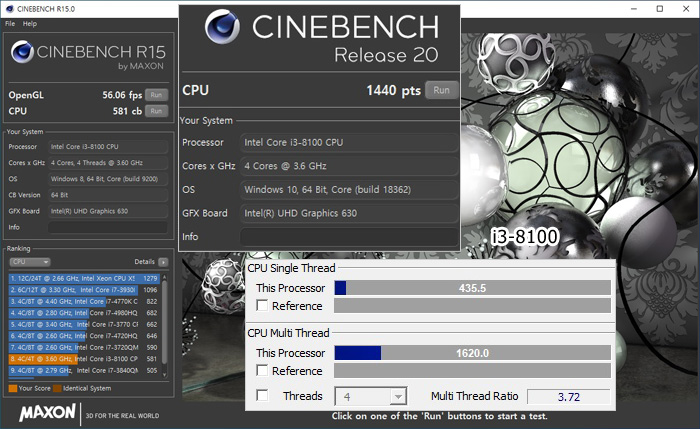
Task: Click R15 Cores field 4 Cores, 4 Threads
Action: point(108,163)
